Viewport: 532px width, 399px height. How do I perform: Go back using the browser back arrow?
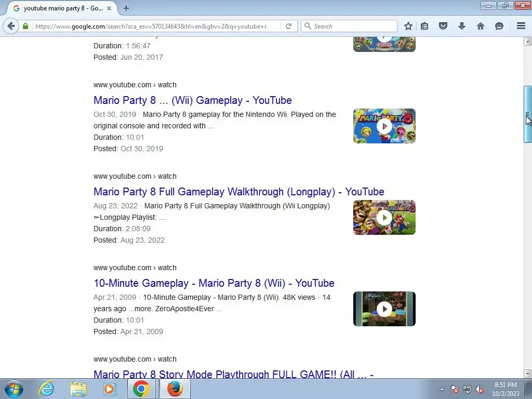pos(11,26)
